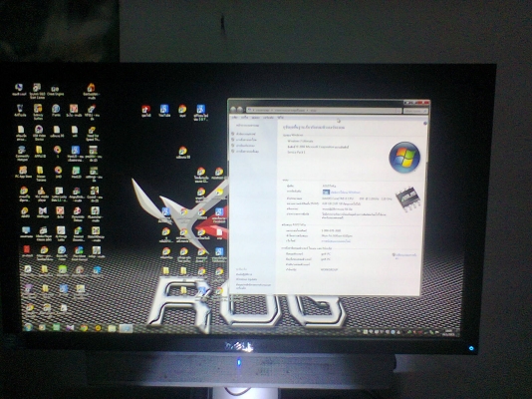Open the APPLIB folder on desktop

[x=40, y=152]
